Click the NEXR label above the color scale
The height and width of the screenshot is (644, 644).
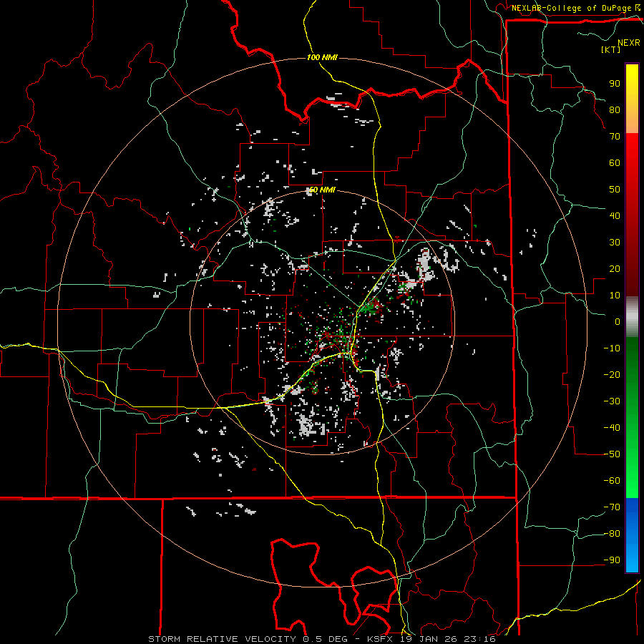coord(629,43)
